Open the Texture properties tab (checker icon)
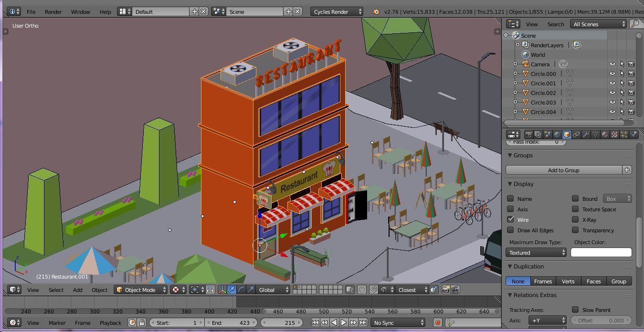The width and height of the screenshot is (644, 332). (614, 135)
